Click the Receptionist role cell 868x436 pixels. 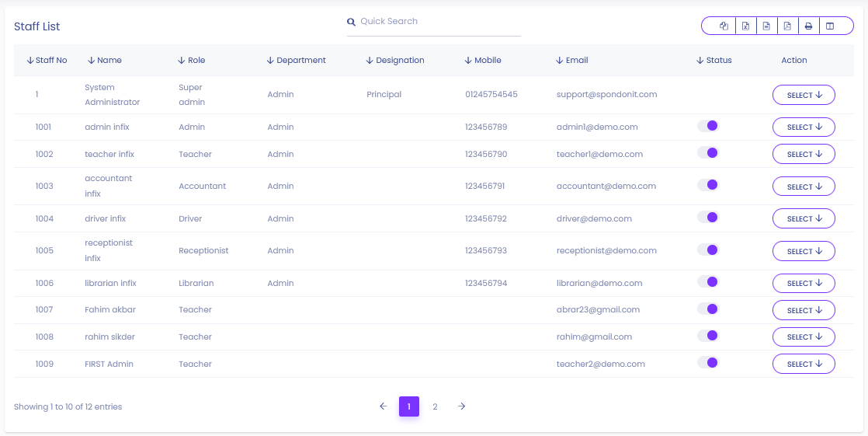click(203, 250)
